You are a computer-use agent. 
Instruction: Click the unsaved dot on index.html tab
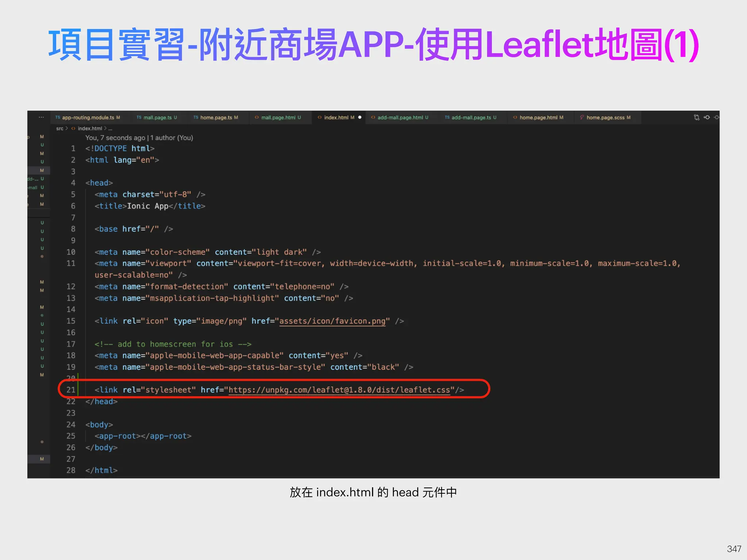[360, 117]
